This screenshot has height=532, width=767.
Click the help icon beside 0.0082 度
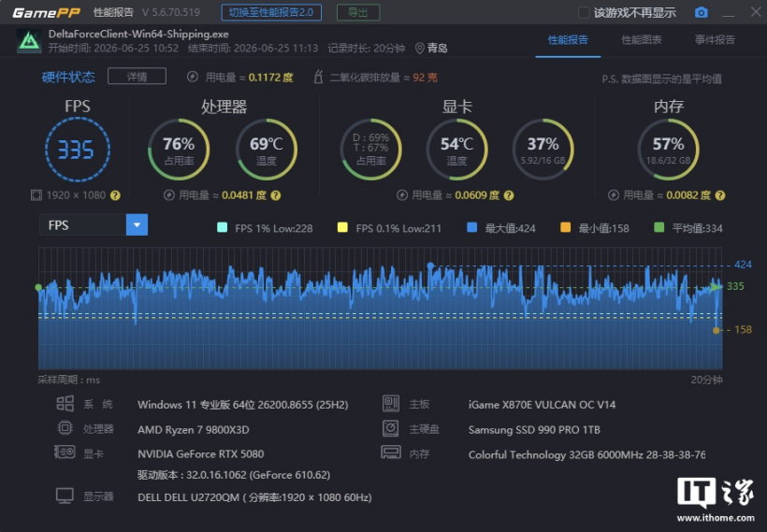pos(720,195)
